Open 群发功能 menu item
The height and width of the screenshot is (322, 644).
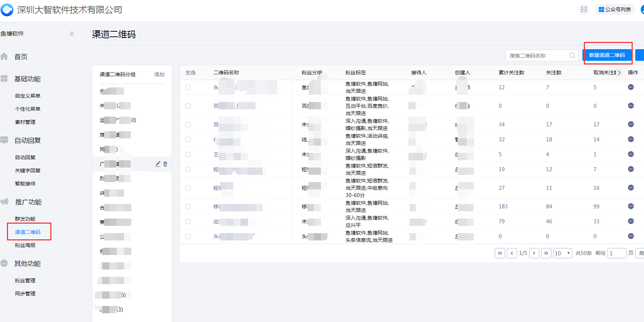[25, 219]
